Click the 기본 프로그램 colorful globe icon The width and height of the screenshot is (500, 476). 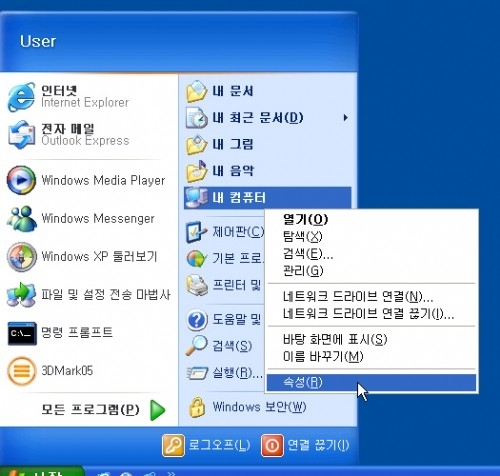(x=197, y=258)
